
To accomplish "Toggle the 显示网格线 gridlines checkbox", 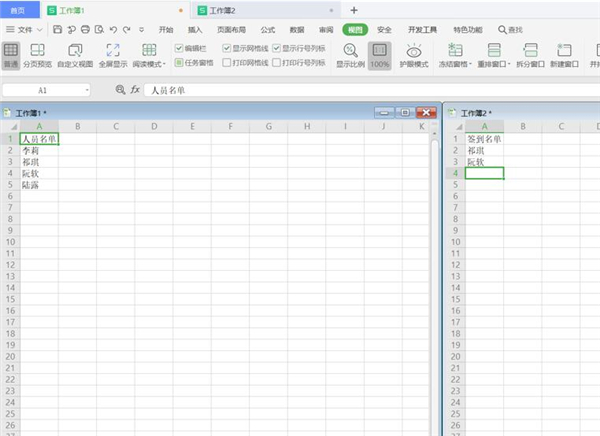I will click(226, 47).
